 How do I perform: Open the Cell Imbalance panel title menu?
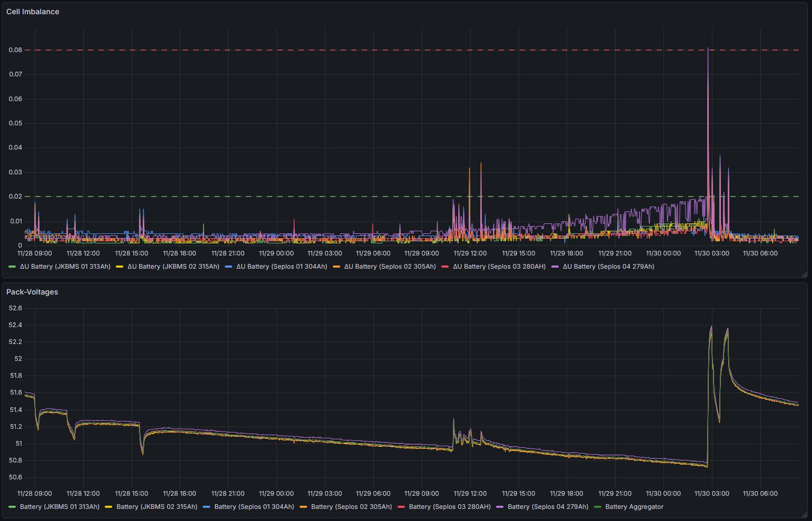click(33, 12)
